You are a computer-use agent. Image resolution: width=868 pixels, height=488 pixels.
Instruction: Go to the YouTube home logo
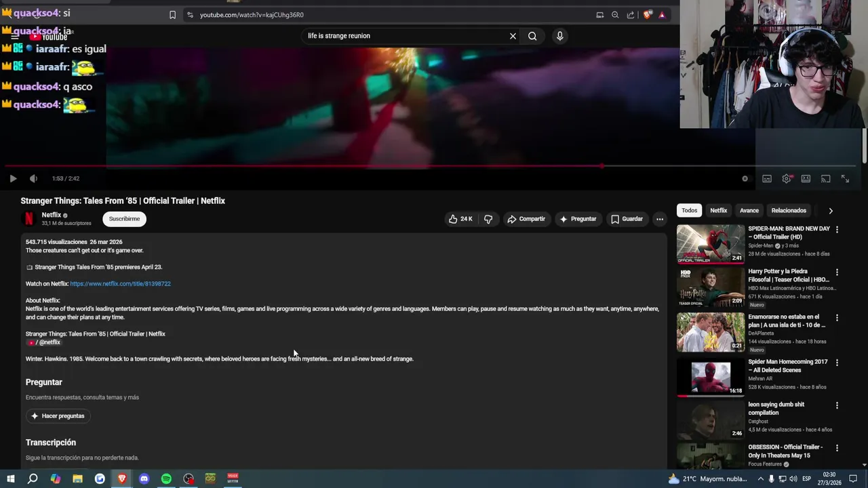pyautogui.click(x=48, y=37)
